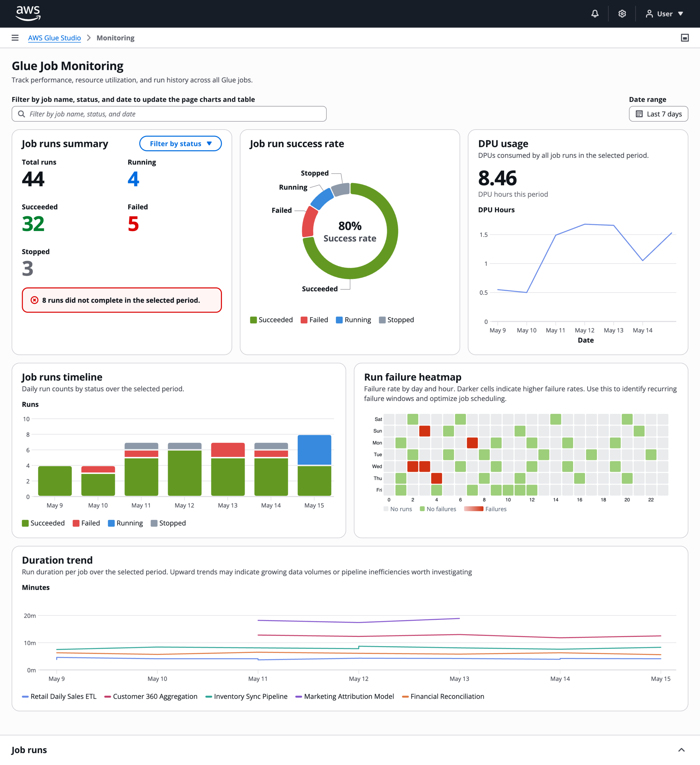The height and width of the screenshot is (765, 700).
Task: Open the notifications bell icon
Action: [x=595, y=14]
